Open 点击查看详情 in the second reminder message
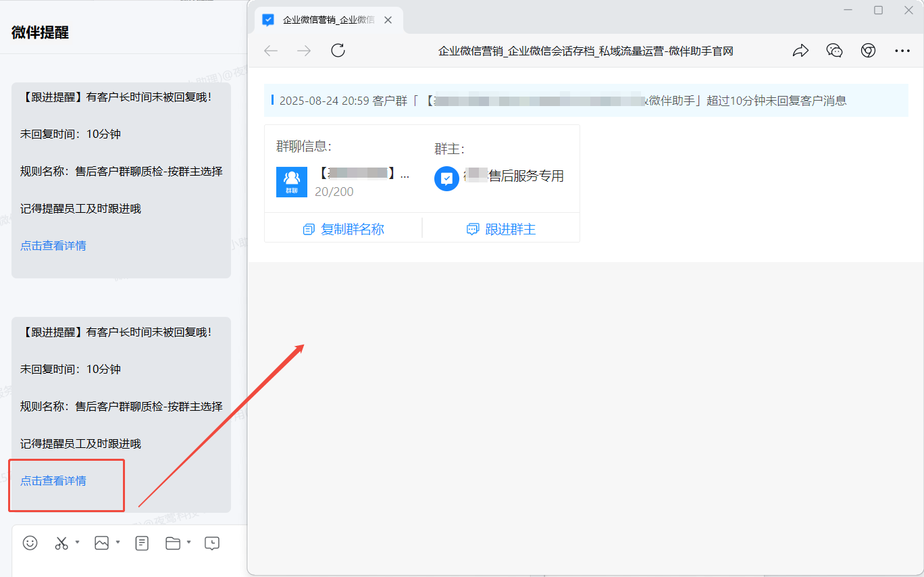This screenshot has width=924, height=577. pos(53,480)
